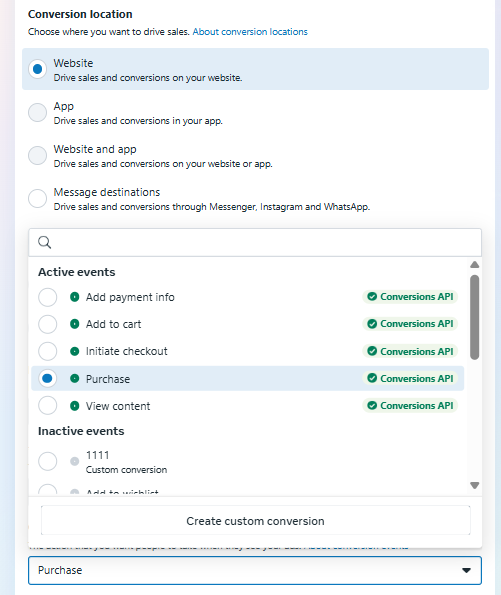Image resolution: width=501 pixels, height=595 pixels.
Task: Click the Add to cart label
Action: [x=113, y=324]
